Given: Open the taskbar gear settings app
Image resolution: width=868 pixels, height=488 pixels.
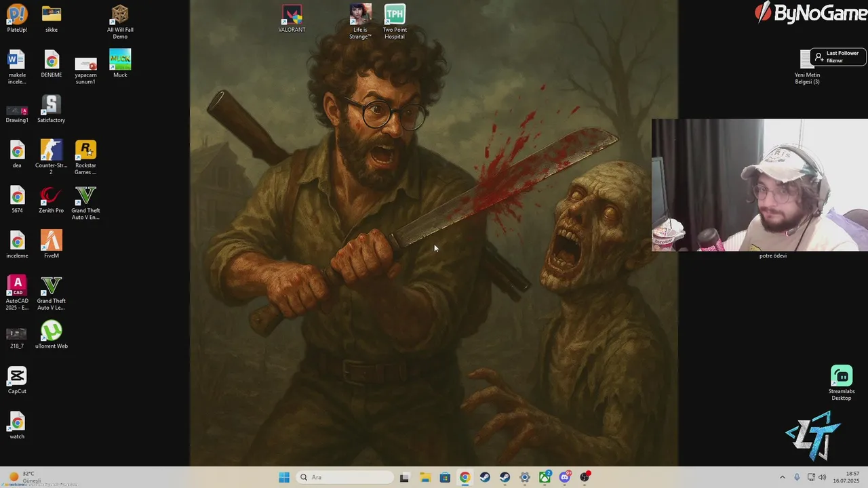Looking at the screenshot, I should (525, 477).
